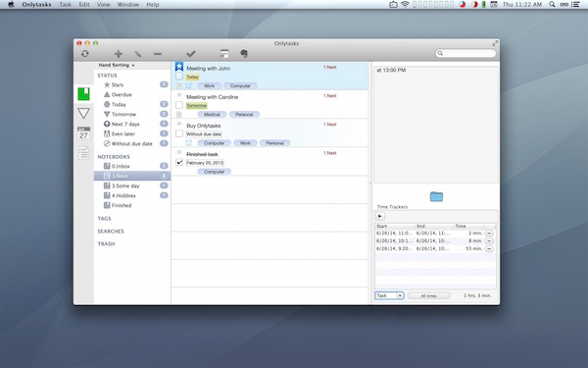This screenshot has height=368, width=588.
Task: Remove the 2 min. time tracker entry
Action: (489, 234)
